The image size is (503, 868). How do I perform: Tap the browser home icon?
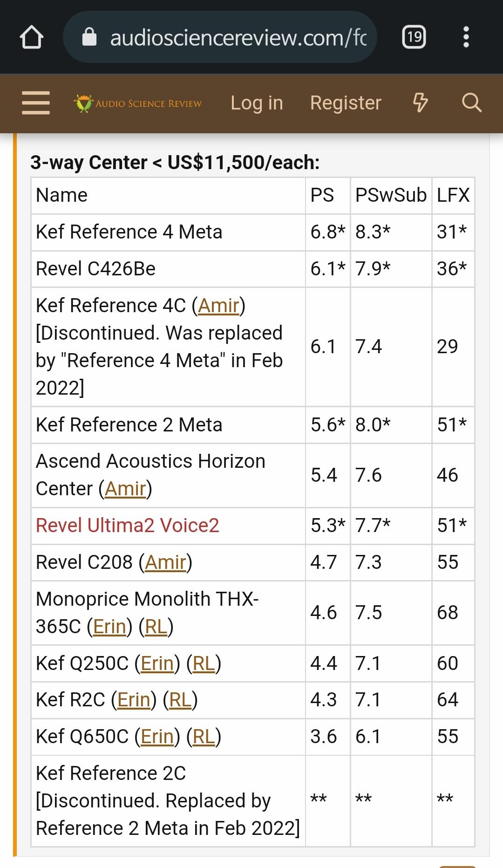click(x=32, y=37)
